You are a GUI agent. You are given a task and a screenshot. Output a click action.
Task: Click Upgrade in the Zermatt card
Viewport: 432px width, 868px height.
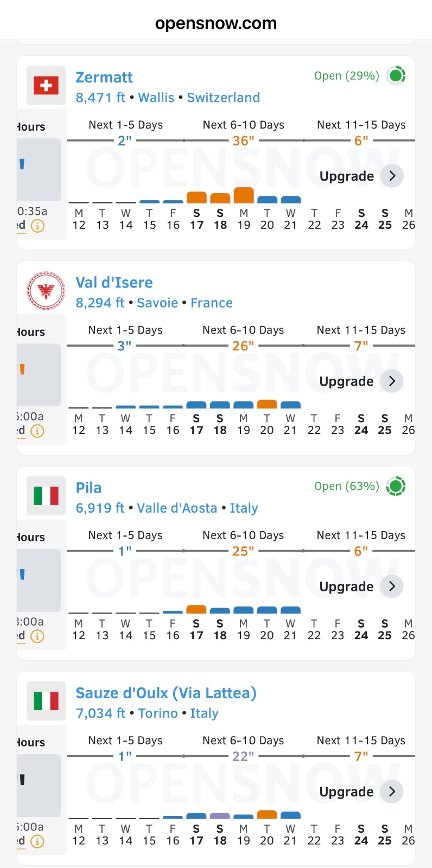tap(346, 176)
